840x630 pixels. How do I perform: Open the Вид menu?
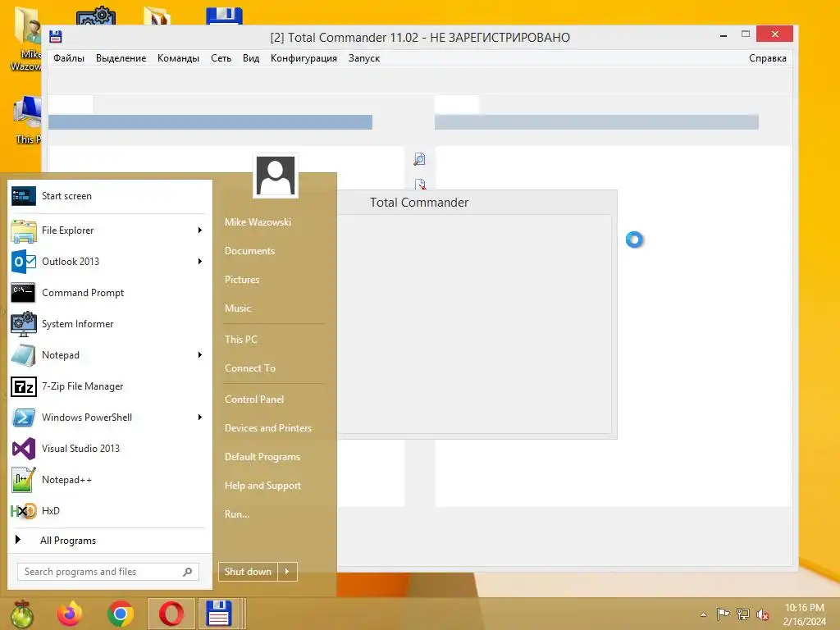(251, 58)
